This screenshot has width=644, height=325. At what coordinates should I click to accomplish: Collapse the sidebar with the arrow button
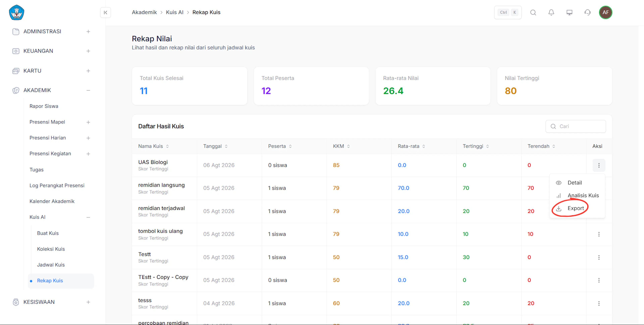pos(105,13)
